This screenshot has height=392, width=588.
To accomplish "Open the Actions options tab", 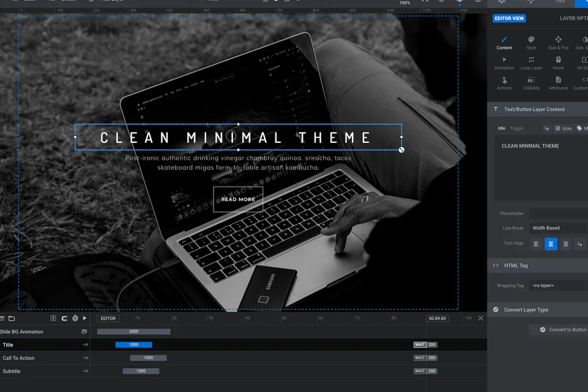I will tap(504, 83).
